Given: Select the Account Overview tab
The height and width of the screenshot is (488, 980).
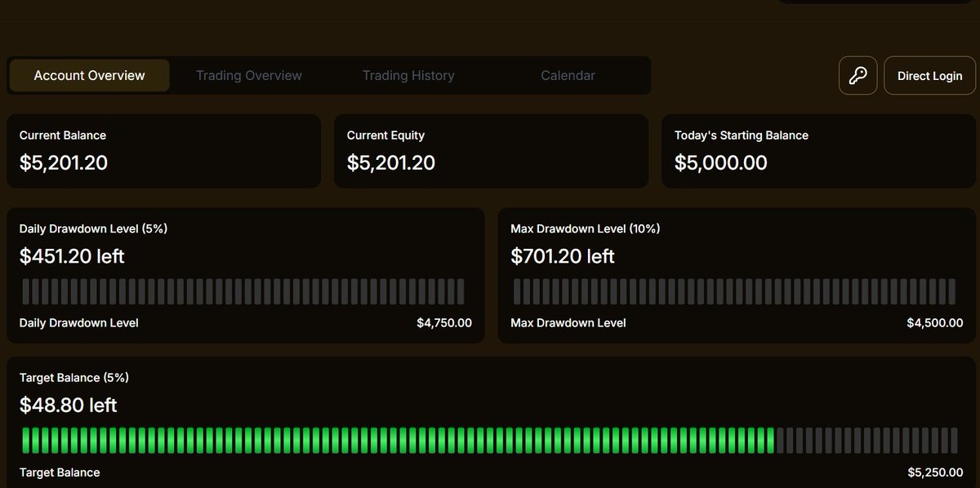Looking at the screenshot, I should pos(89,76).
